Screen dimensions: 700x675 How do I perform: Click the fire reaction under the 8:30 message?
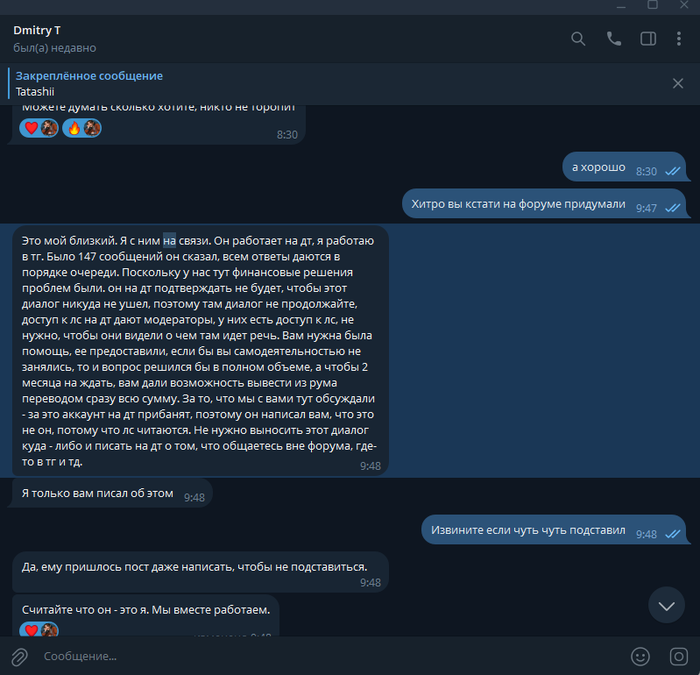(82, 129)
